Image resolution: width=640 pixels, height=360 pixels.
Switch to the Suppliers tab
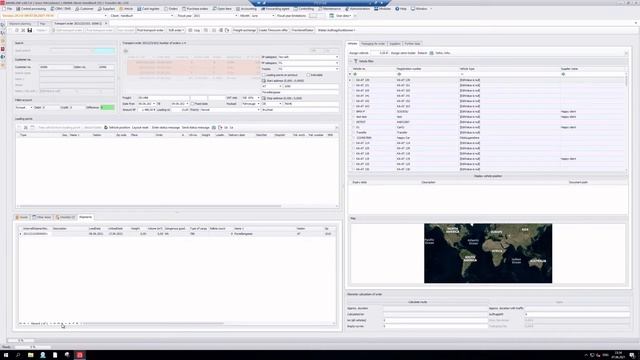coord(394,44)
